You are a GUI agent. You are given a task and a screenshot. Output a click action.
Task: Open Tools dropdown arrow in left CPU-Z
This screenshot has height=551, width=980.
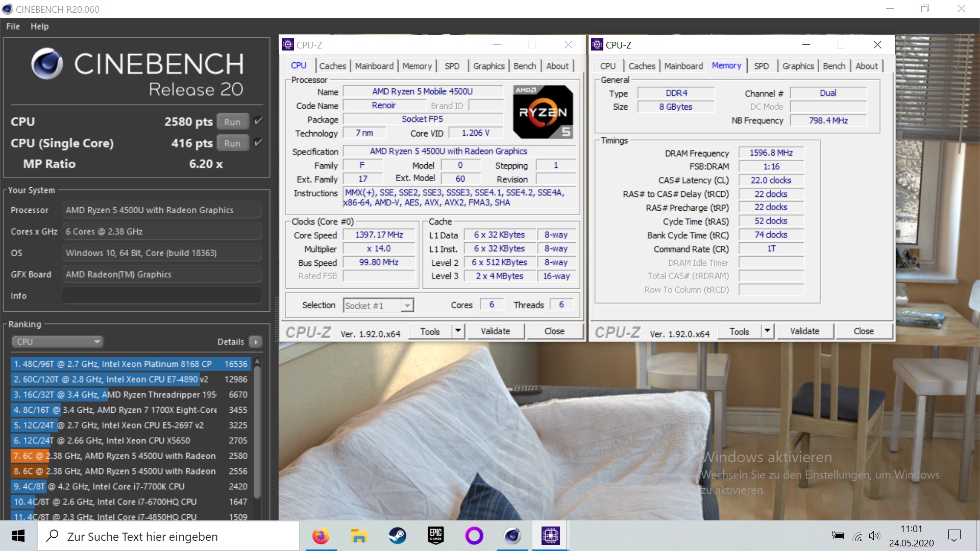[x=458, y=331]
